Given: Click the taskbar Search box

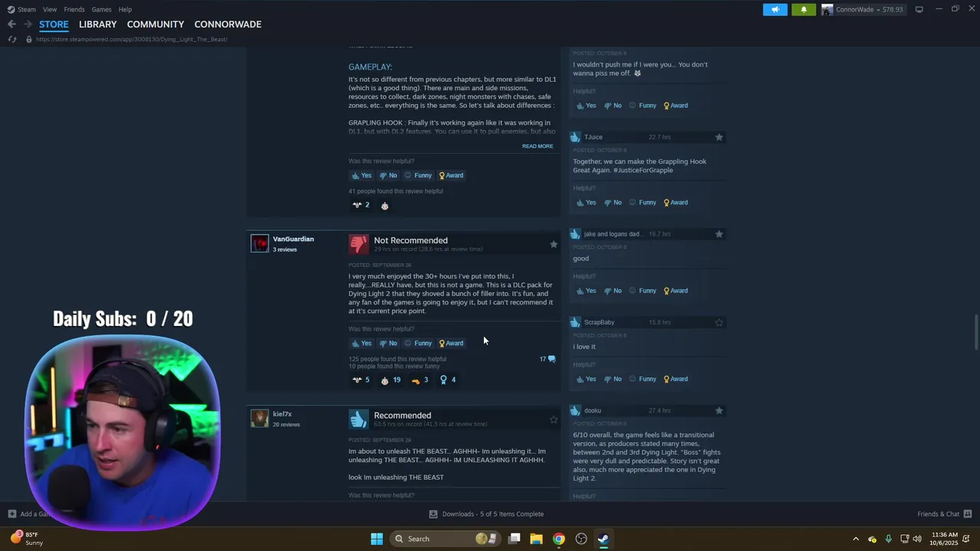Looking at the screenshot, I should point(444,539).
